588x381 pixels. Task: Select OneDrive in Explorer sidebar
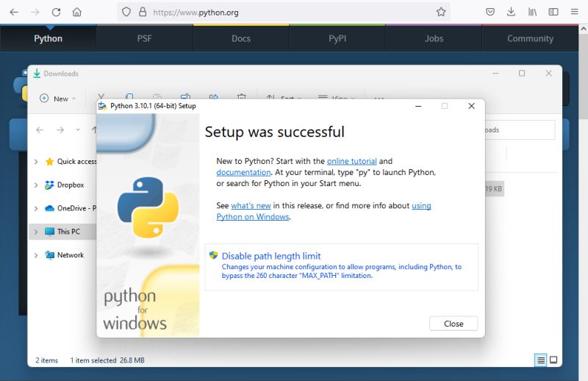click(71, 208)
